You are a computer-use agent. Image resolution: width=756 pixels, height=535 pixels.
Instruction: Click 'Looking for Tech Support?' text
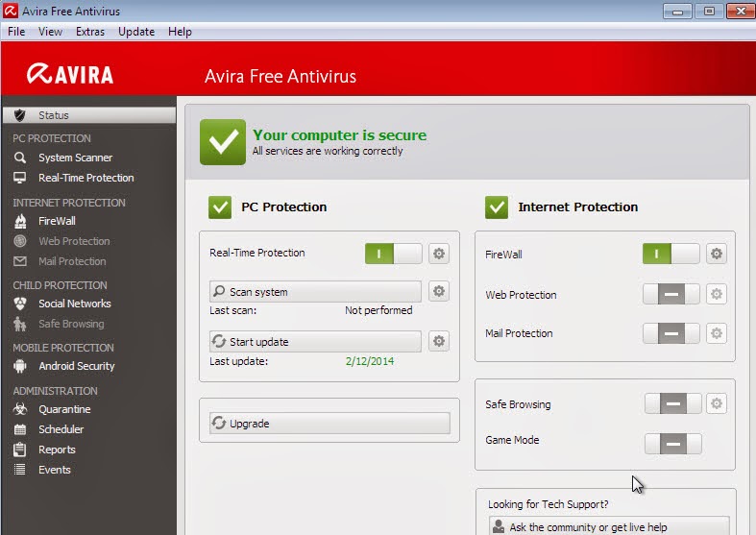pos(549,504)
